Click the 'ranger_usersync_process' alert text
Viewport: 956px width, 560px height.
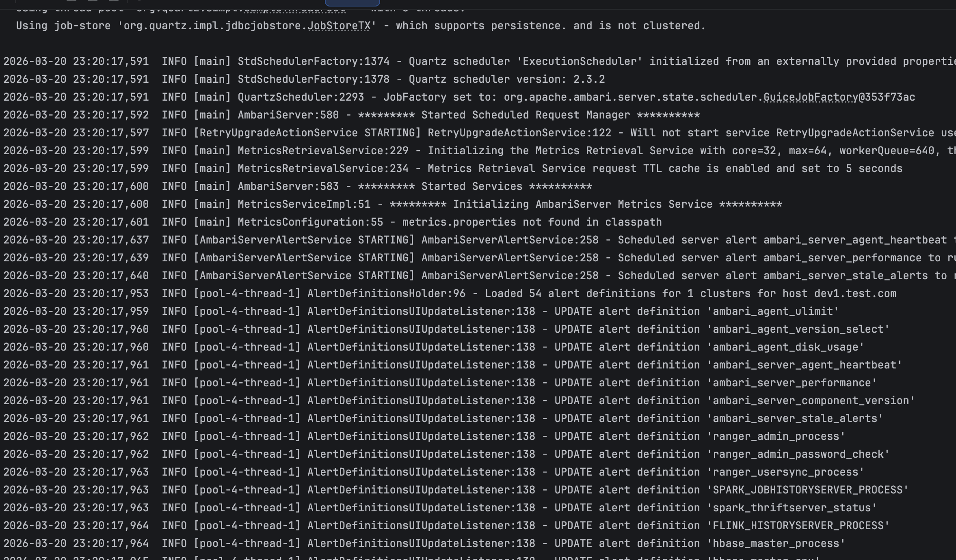point(785,472)
